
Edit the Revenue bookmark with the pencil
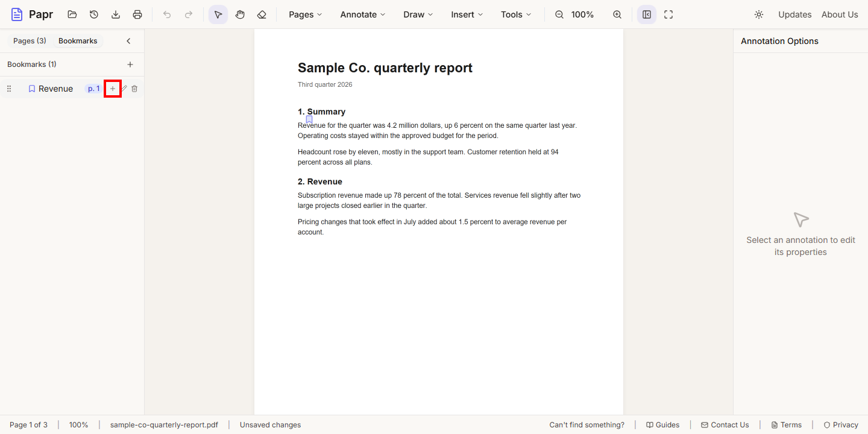[124, 89]
